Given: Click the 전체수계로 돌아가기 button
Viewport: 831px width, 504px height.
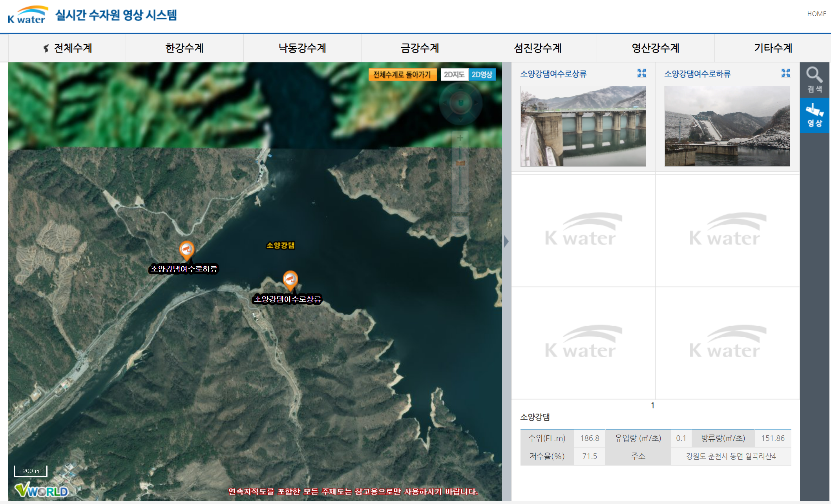Looking at the screenshot, I should coord(402,75).
